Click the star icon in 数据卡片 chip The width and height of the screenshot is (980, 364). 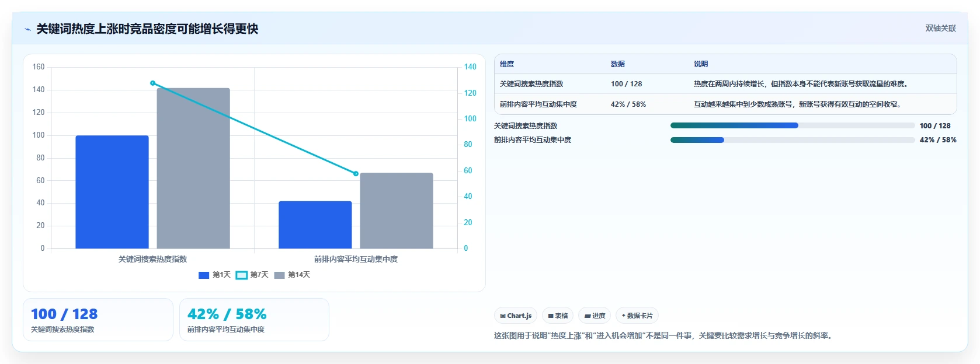tap(623, 316)
